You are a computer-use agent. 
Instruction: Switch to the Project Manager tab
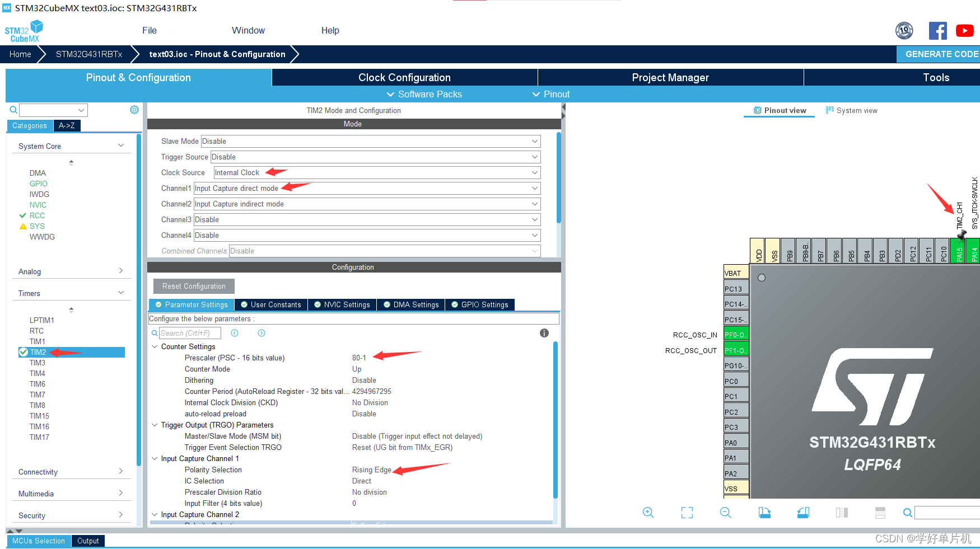point(670,77)
